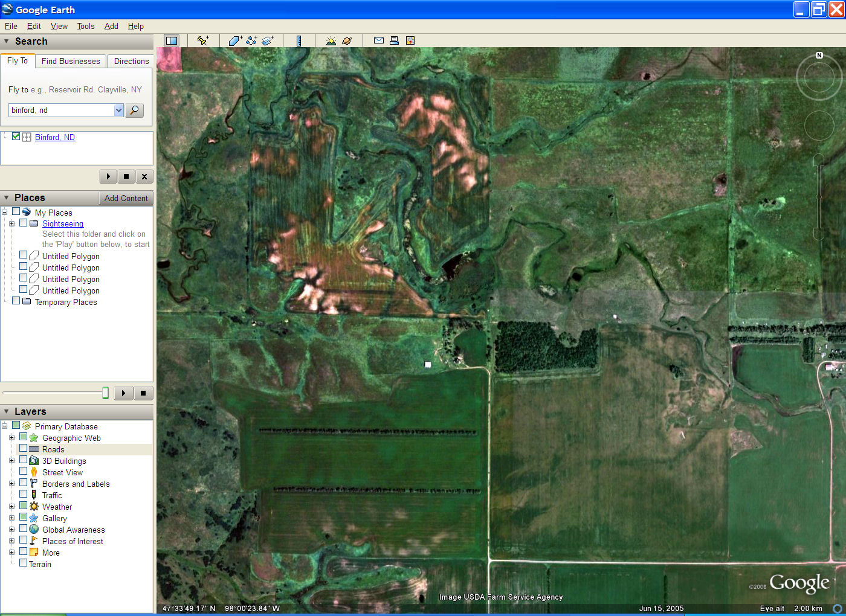Check the Sightseeing folder checkbox
The width and height of the screenshot is (846, 616).
click(24, 223)
